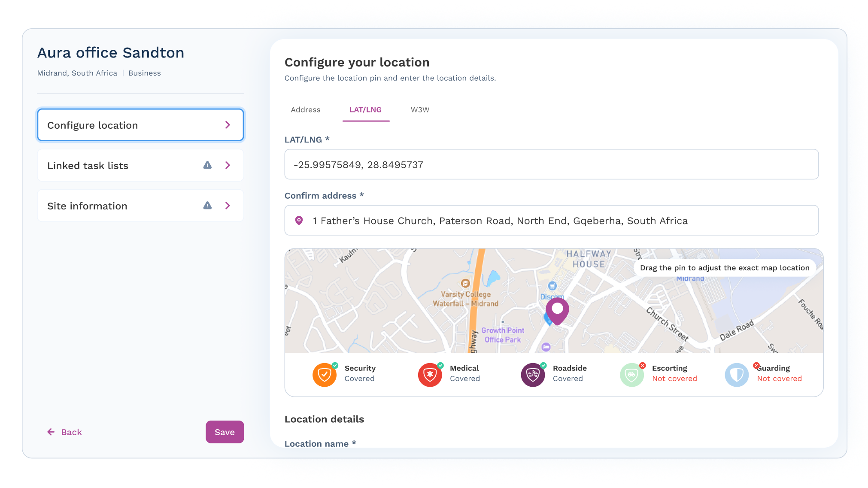868x488 pixels.
Task: Click into the LAT/LNG coordinates field
Action: [551, 165]
